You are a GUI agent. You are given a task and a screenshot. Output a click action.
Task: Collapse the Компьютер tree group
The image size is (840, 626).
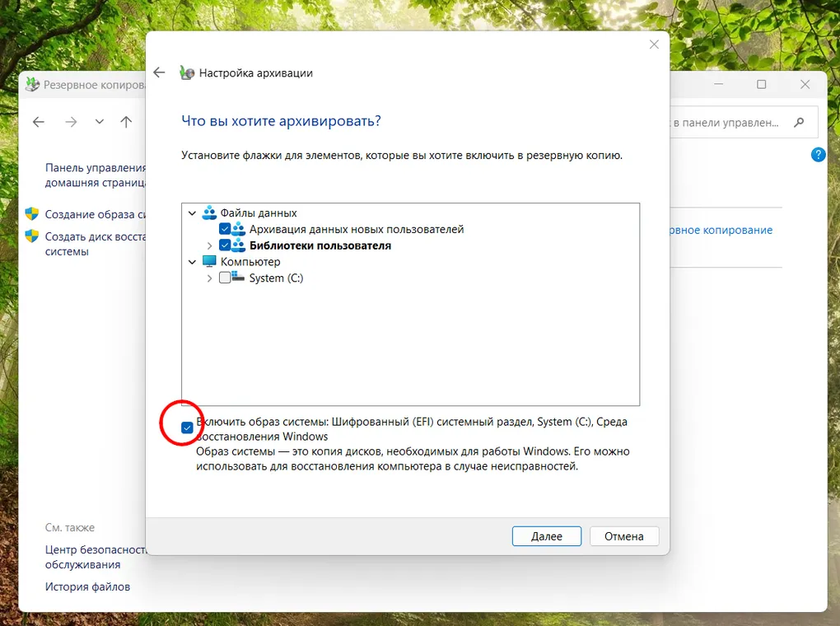(x=193, y=262)
